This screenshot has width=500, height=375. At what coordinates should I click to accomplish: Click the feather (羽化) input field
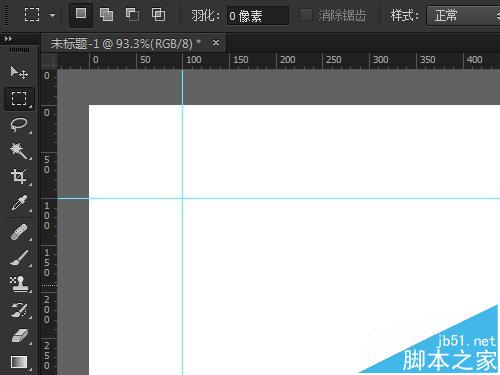pyautogui.click(x=258, y=15)
